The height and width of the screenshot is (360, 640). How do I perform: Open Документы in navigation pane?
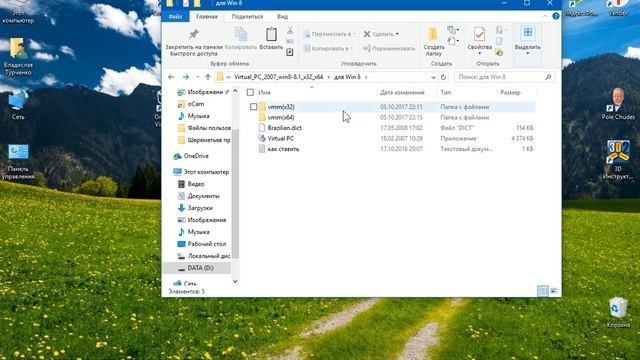pyautogui.click(x=203, y=196)
